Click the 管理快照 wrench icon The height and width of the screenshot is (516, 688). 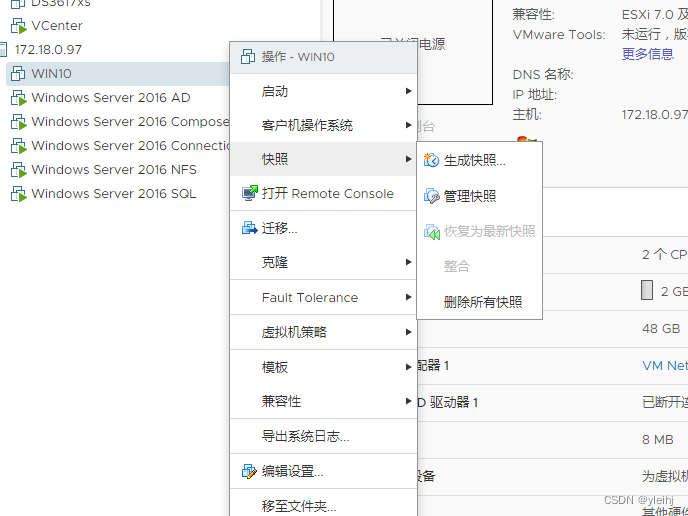(431, 196)
